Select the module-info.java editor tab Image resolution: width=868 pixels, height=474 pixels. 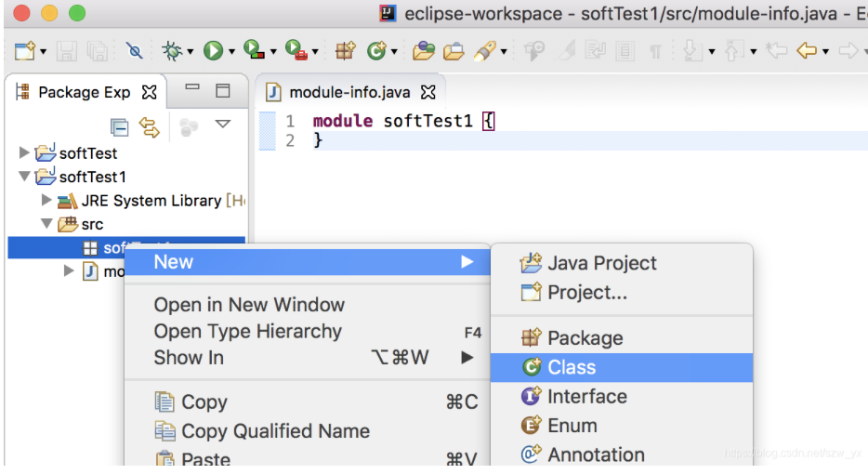(x=349, y=92)
